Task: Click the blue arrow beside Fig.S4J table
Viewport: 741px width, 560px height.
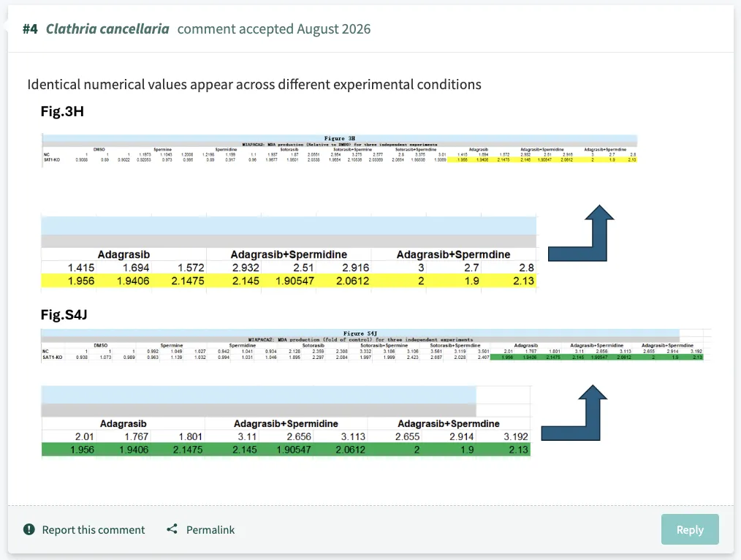Action: (574, 413)
